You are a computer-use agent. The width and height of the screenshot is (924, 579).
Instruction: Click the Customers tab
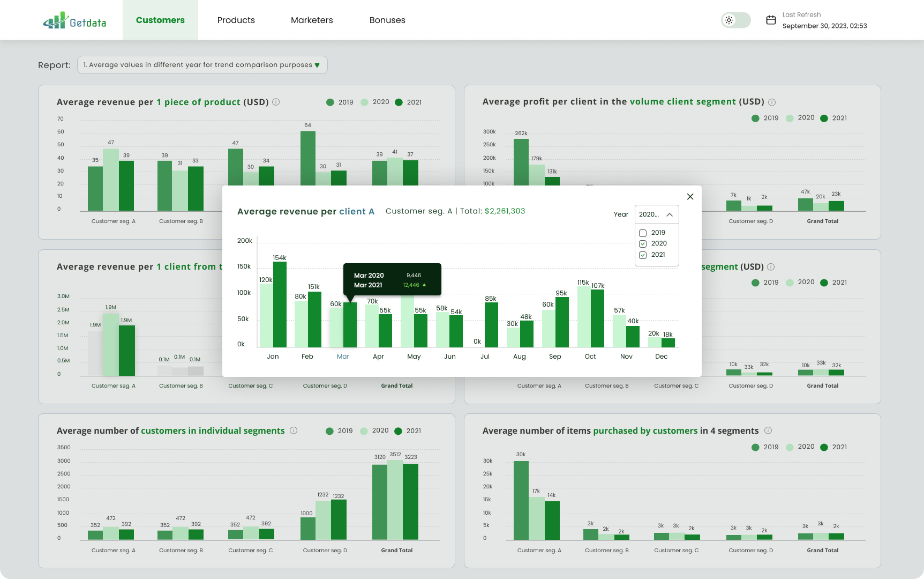[x=160, y=20]
